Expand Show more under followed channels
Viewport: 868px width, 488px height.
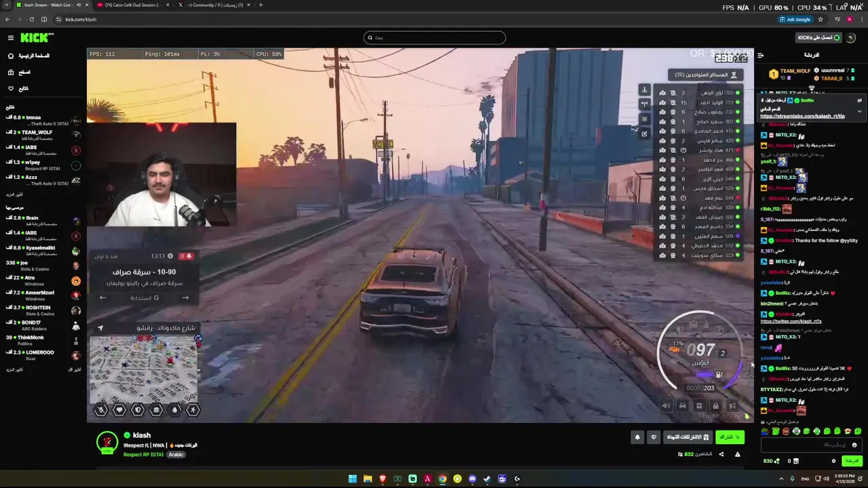tap(14, 195)
